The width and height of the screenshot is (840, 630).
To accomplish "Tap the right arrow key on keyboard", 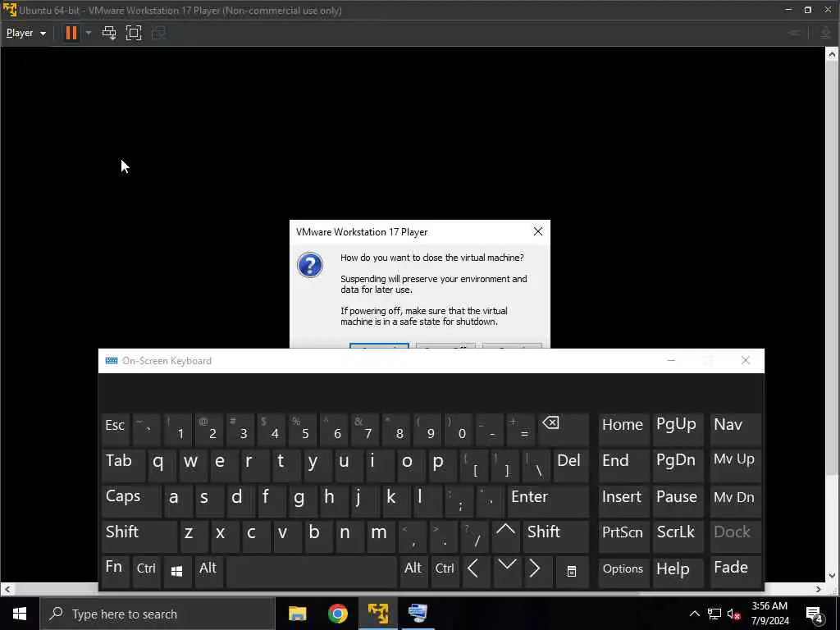I will 538,572.
